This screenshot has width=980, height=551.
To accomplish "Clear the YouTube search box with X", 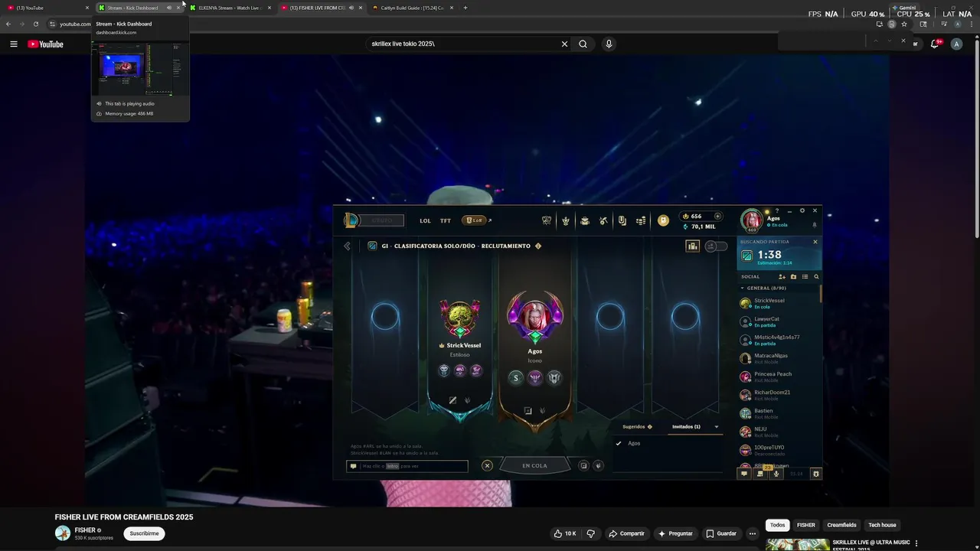I will [564, 44].
